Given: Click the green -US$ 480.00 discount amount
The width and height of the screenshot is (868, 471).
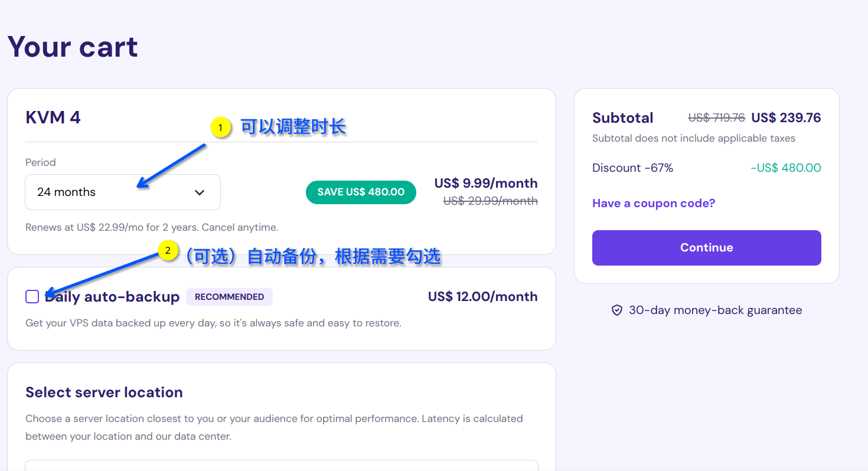Looking at the screenshot, I should pos(785,168).
